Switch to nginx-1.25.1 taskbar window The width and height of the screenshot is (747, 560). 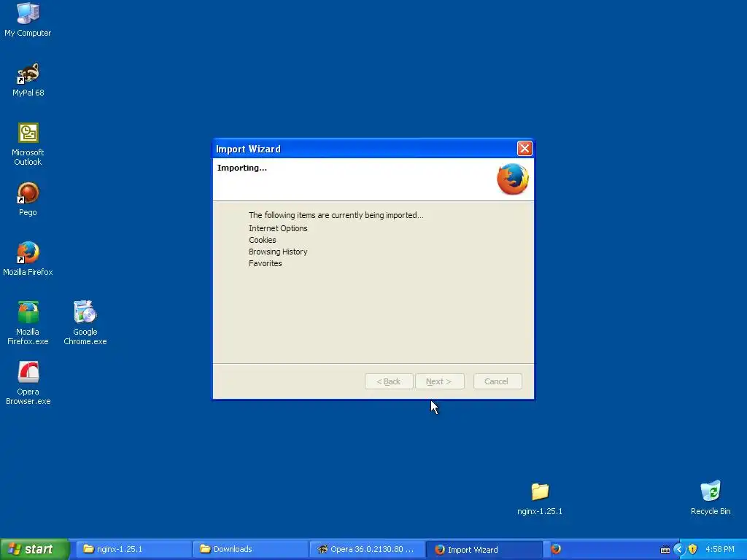coord(133,550)
